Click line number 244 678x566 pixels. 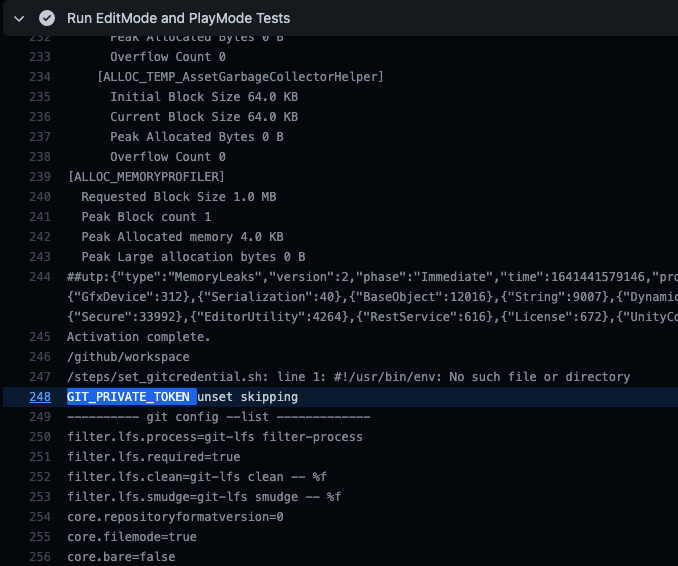pos(40,277)
